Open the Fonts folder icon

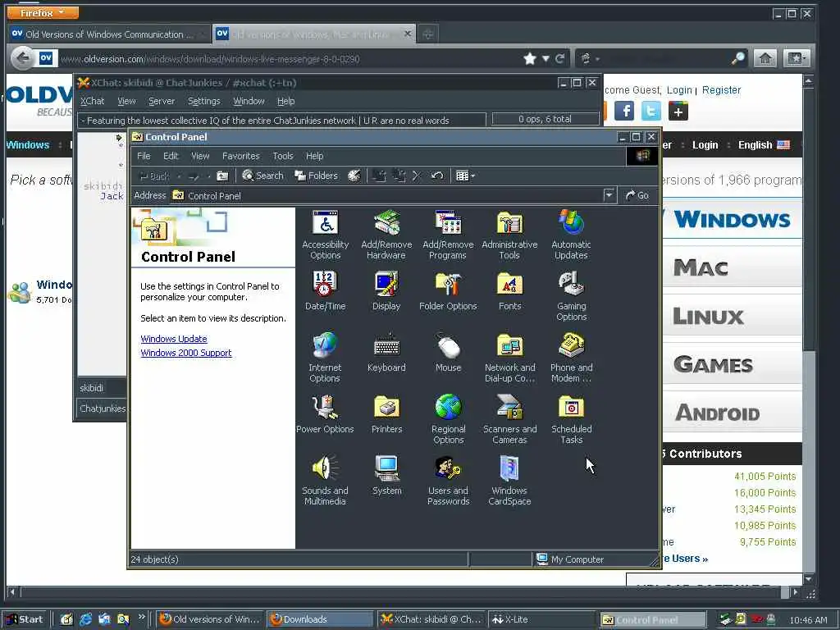click(x=509, y=291)
